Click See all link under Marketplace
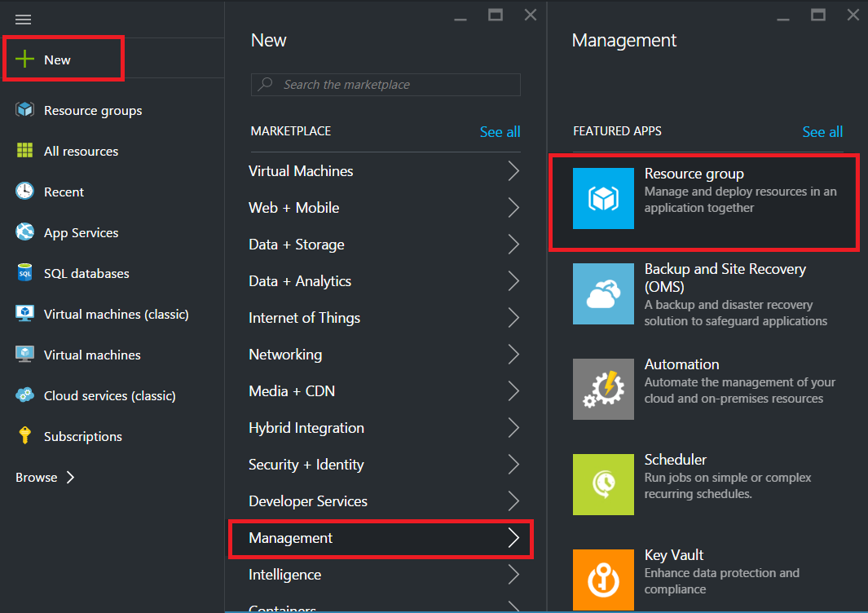This screenshot has height=613, width=868. 500,132
